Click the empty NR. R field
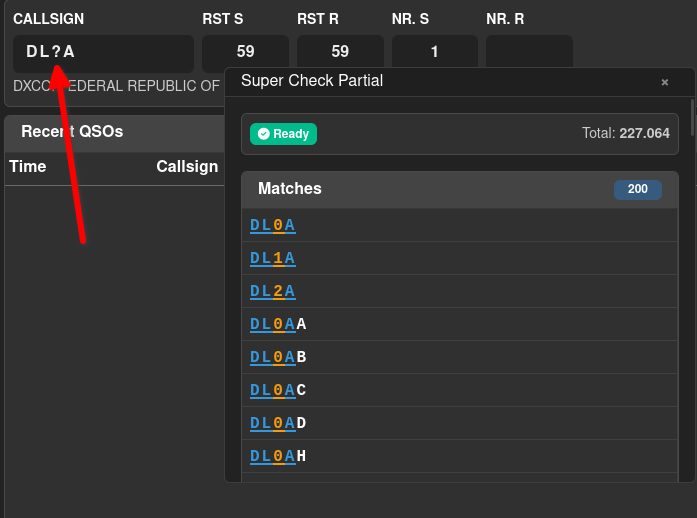 pos(529,52)
